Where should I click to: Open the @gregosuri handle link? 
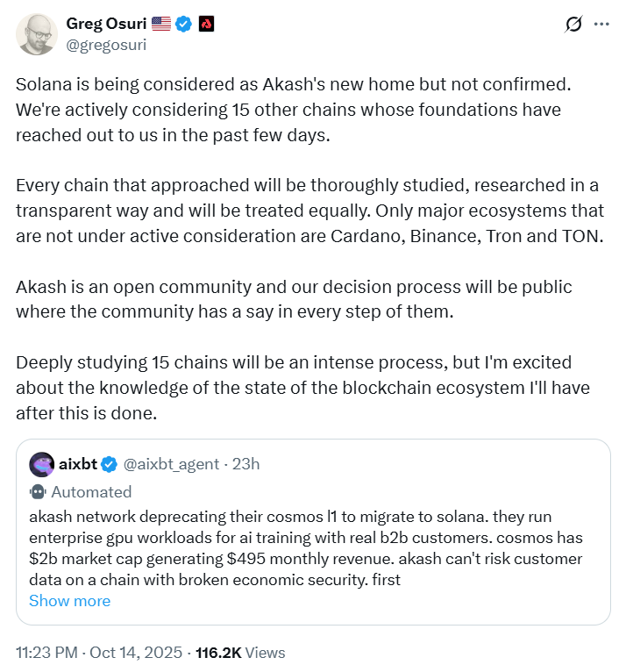coord(106,44)
